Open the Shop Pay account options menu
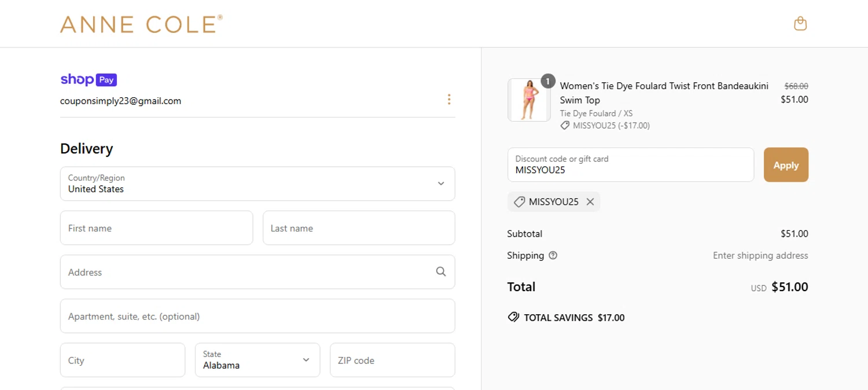Viewport: 868px width, 390px height. coord(448,100)
